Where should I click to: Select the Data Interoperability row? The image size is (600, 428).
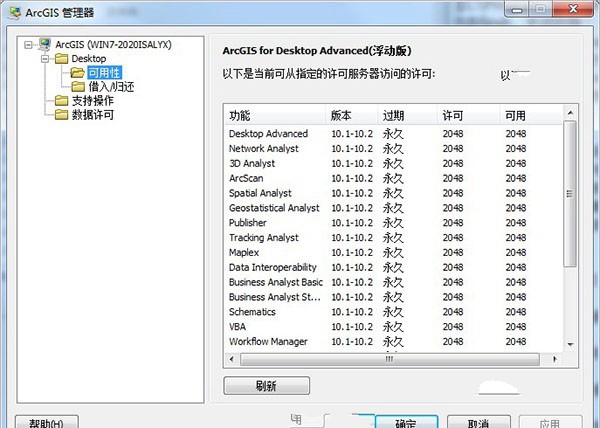click(x=393, y=267)
